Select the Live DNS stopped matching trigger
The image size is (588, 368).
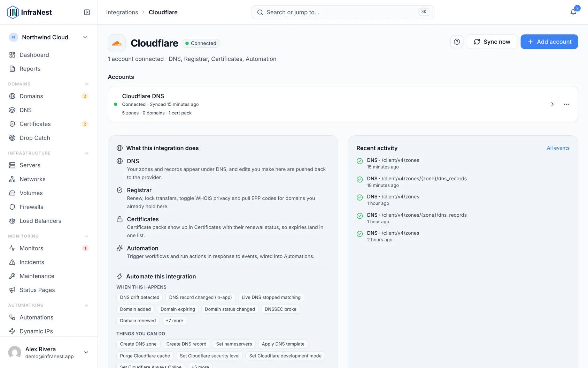click(271, 298)
